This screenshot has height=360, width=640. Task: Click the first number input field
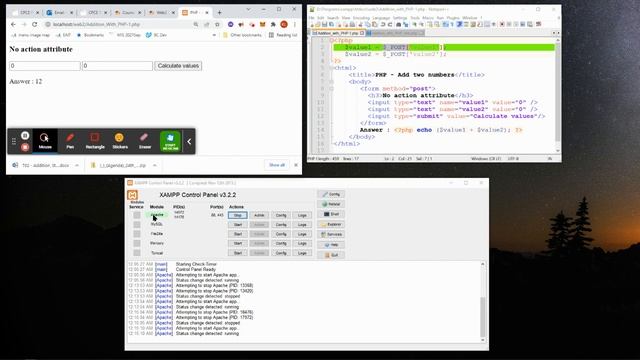tap(44, 66)
